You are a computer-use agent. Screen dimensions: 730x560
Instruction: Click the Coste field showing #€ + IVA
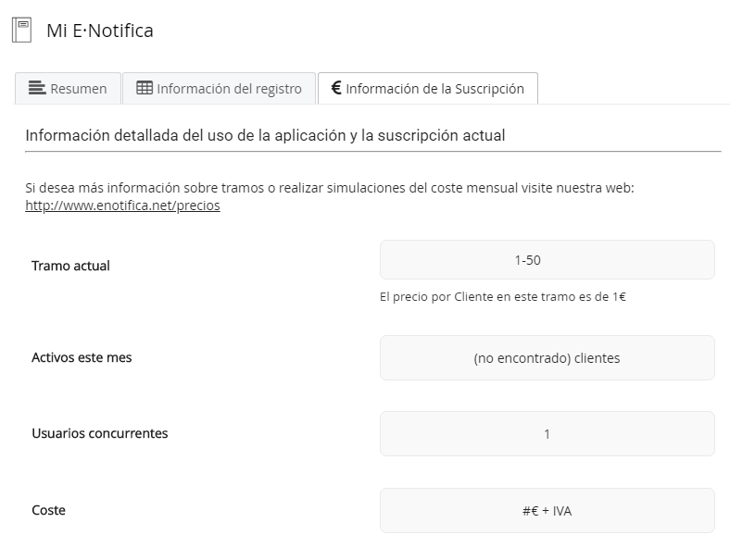(x=547, y=510)
